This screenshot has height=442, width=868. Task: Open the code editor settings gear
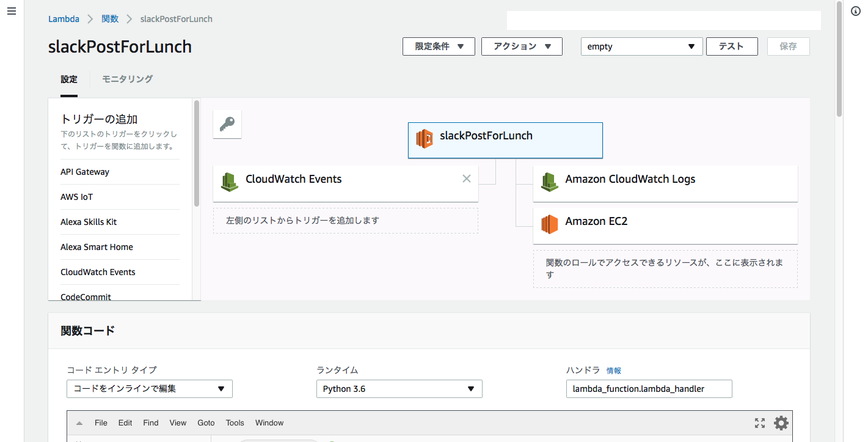pyautogui.click(x=781, y=423)
